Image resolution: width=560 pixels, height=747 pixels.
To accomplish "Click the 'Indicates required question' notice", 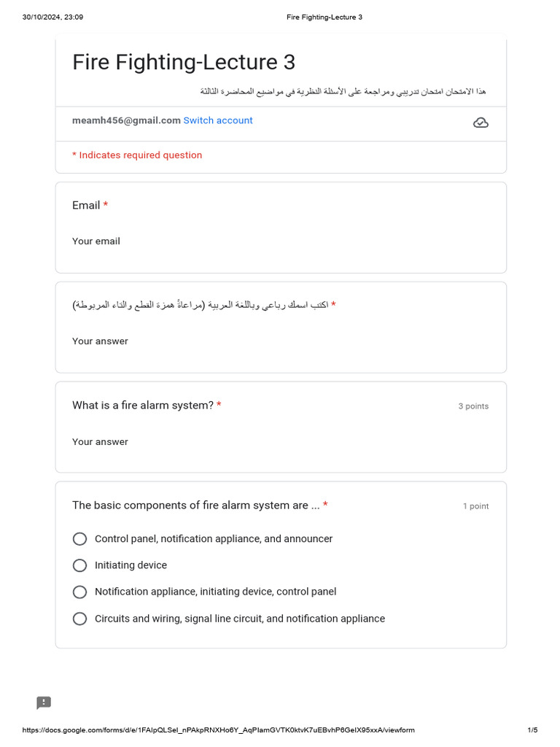I will (137, 155).
